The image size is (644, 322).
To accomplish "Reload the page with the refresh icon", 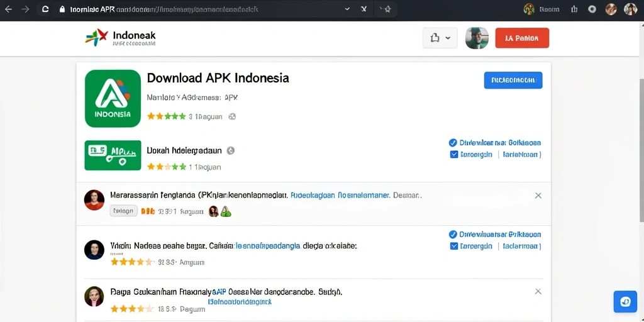I will tap(45, 9).
